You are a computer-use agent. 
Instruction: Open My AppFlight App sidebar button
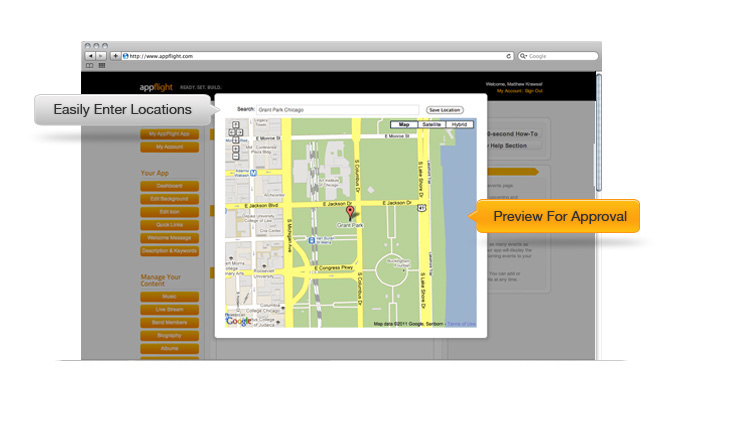click(169, 134)
